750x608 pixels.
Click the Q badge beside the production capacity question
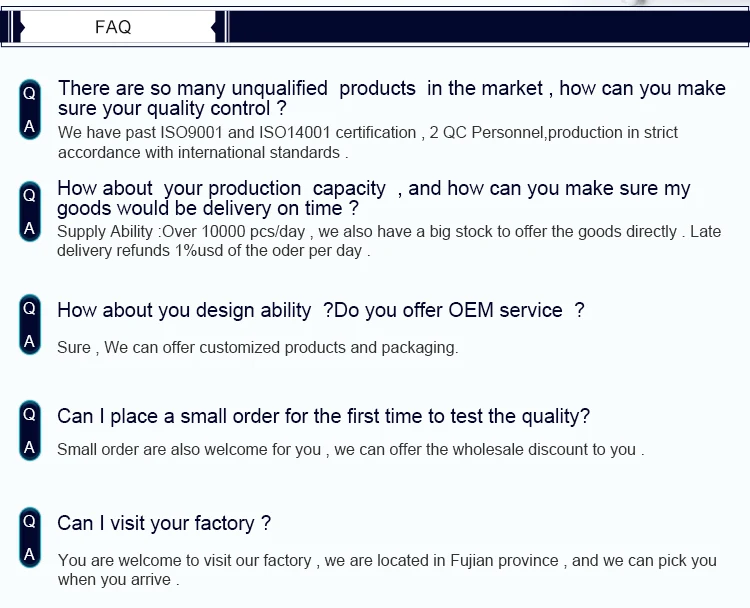[29, 195]
